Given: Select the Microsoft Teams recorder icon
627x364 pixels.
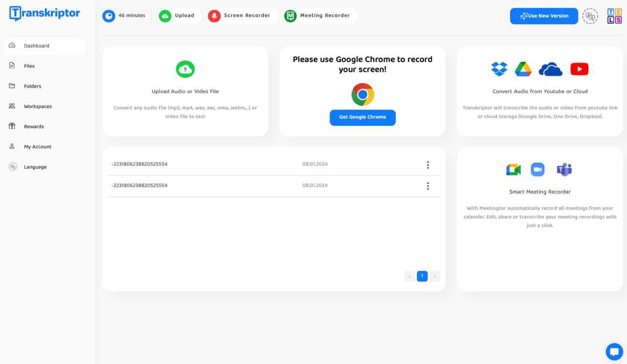Looking at the screenshot, I should coord(563,169).
